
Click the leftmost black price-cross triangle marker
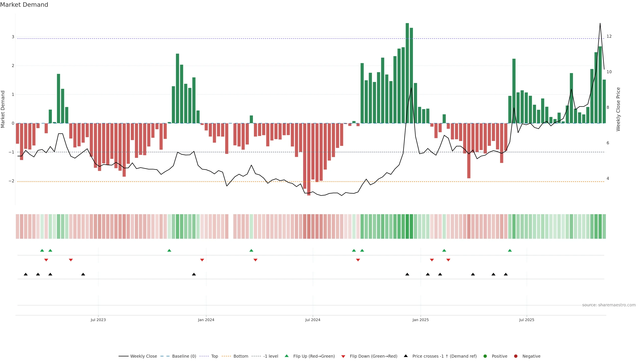[x=25, y=274]
